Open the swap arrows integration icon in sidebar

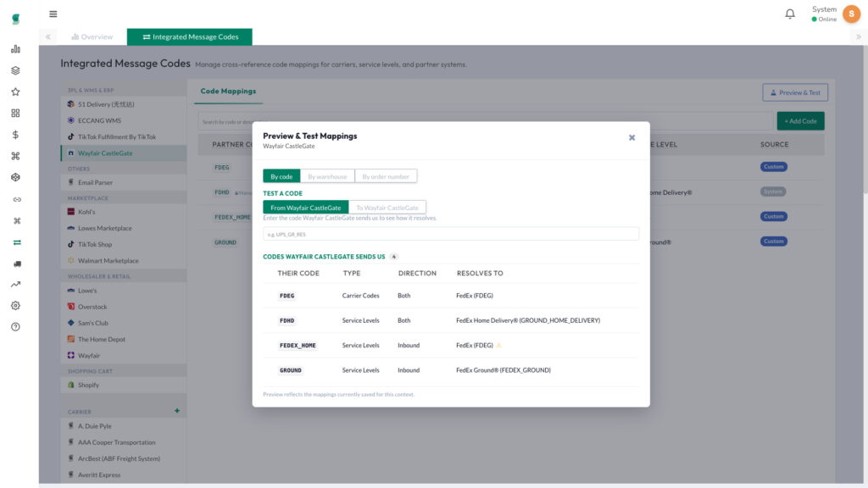coord(17,242)
